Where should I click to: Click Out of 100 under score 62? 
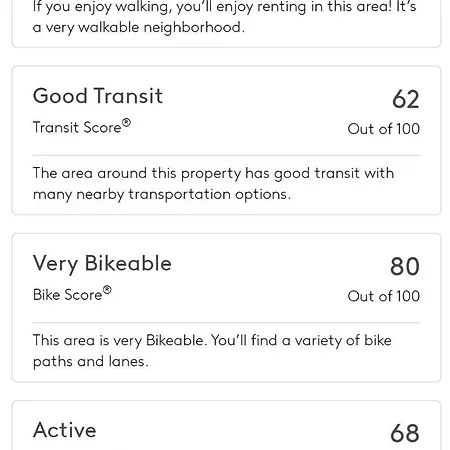point(383,129)
